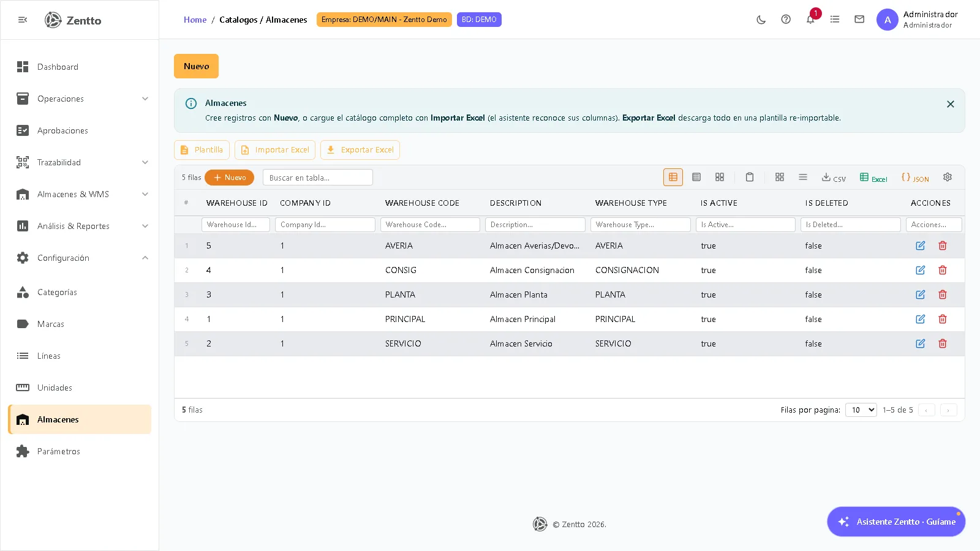Edit the CONSIG warehouse row
The image size is (980, 551).
920,270
